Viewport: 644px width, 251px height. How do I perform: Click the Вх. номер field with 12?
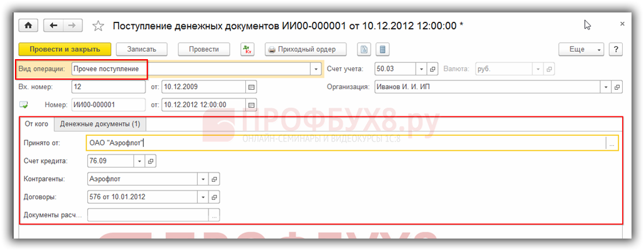109,87
